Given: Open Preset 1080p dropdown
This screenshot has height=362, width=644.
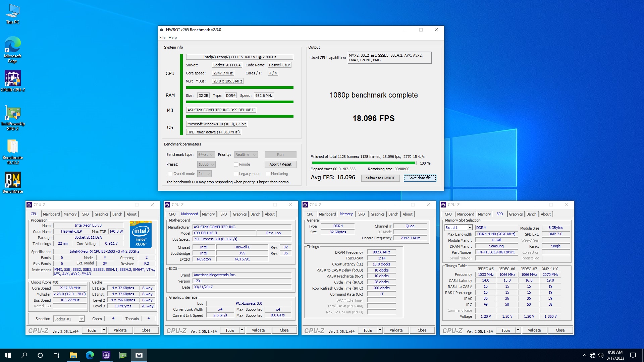Looking at the screenshot, I should click(x=206, y=165).
